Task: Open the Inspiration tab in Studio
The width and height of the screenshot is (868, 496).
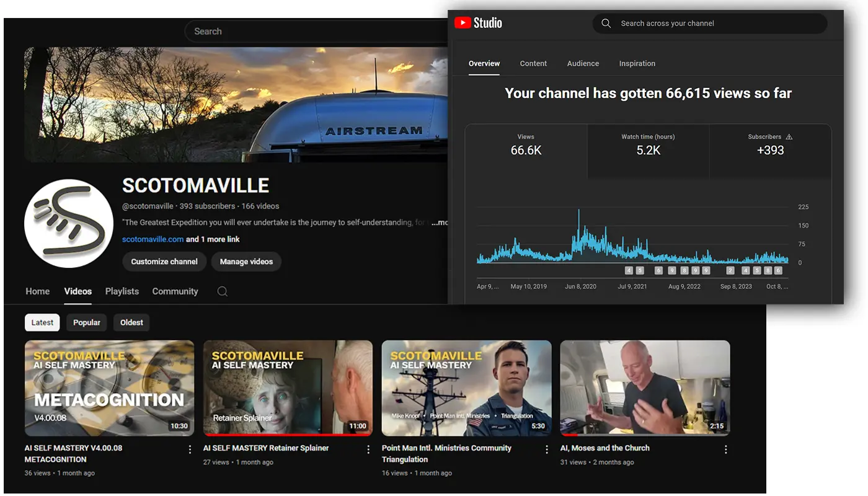Action: 637,63
